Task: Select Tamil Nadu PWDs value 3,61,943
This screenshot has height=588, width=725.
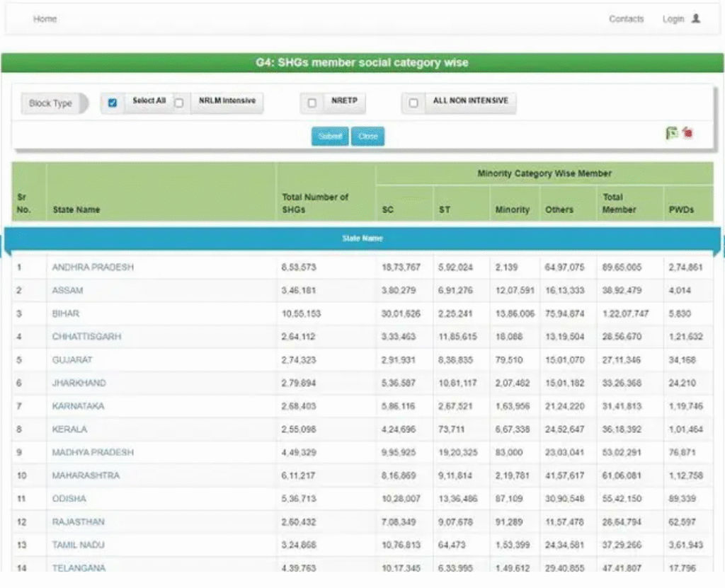Action: pos(685,545)
